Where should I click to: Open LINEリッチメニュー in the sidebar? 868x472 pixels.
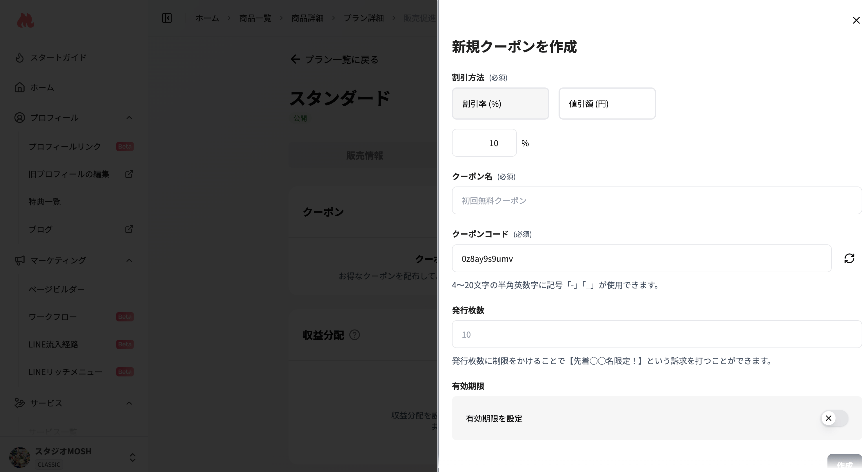pos(65,372)
